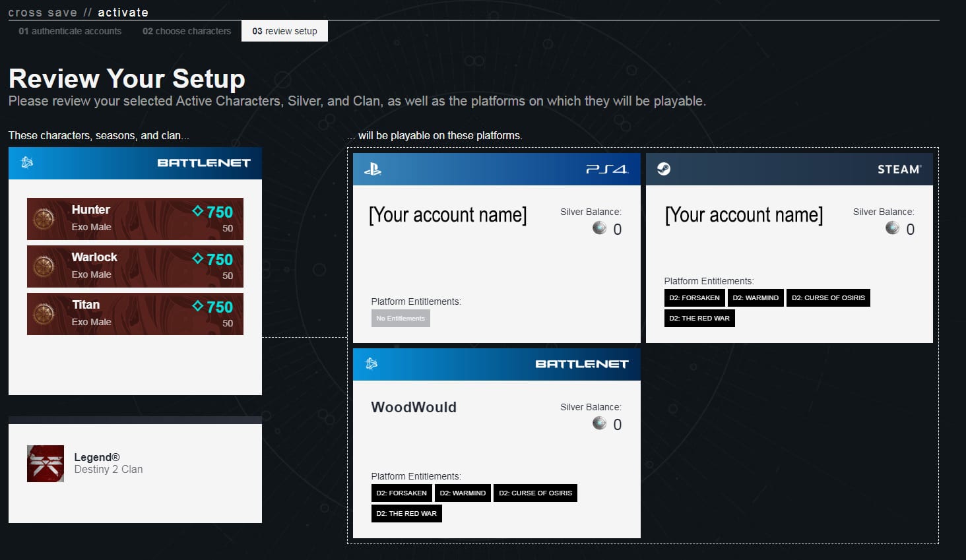Screen dimensions: 966x560
Task: Click the Battle.net Silver coin icon
Action: click(x=599, y=423)
